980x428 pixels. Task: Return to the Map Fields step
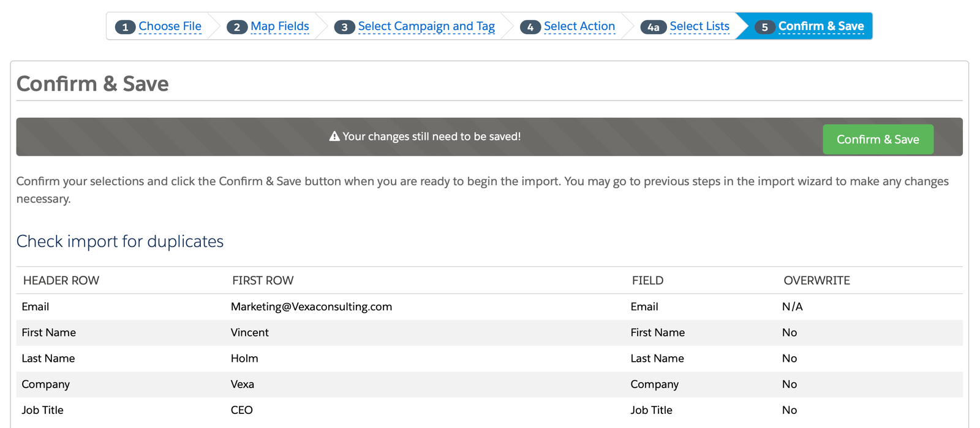[x=279, y=26]
